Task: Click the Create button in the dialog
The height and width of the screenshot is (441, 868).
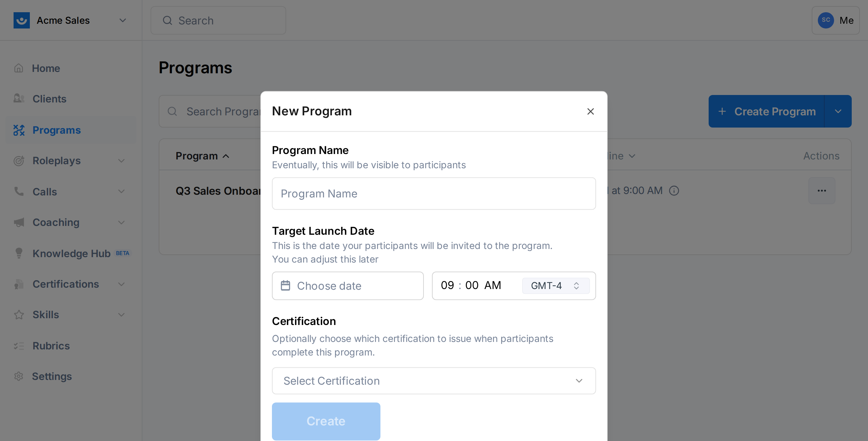Action: pos(326,421)
